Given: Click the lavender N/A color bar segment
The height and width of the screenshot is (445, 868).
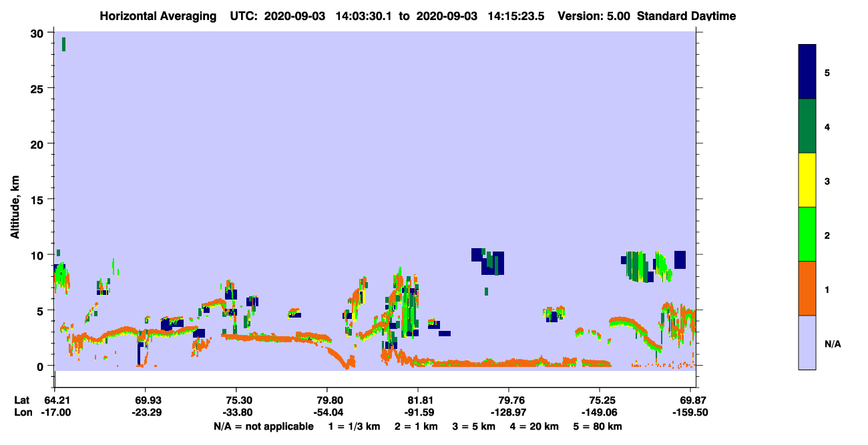Looking at the screenshot, I should (x=807, y=342).
